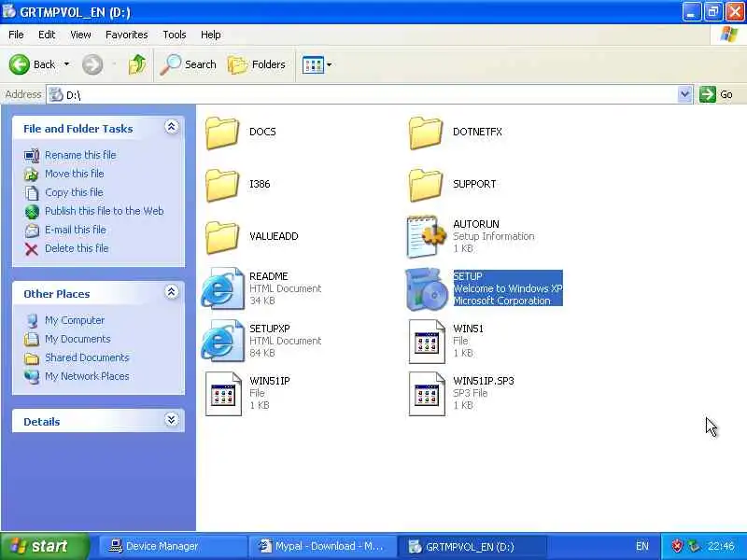
Task: Click GRTMPVOL_EN taskbar button
Action: coord(472,546)
